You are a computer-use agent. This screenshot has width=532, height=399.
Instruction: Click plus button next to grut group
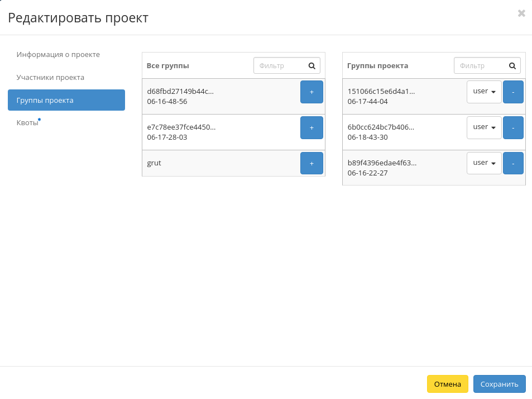point(311,163)
